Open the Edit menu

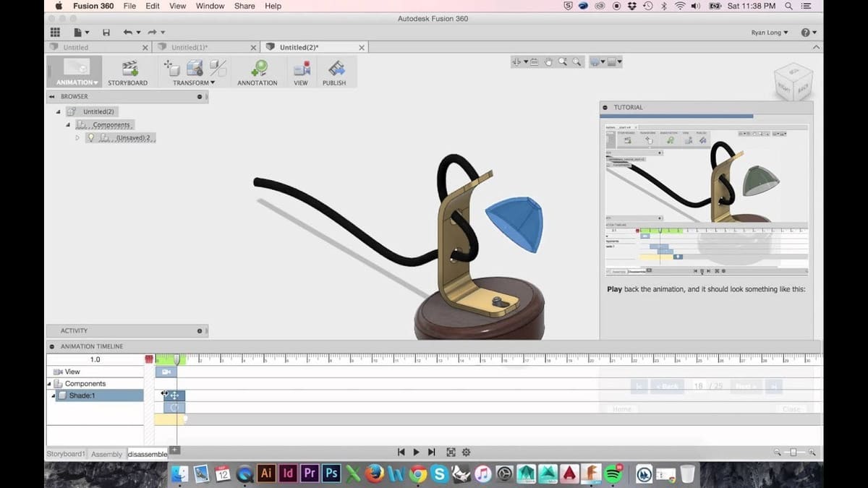(153, 6)
